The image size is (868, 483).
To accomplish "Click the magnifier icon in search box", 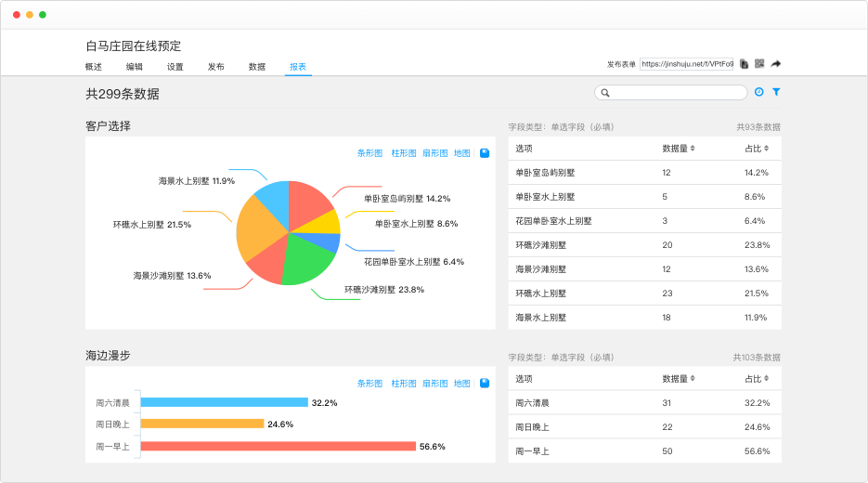I will coord(605,93).
